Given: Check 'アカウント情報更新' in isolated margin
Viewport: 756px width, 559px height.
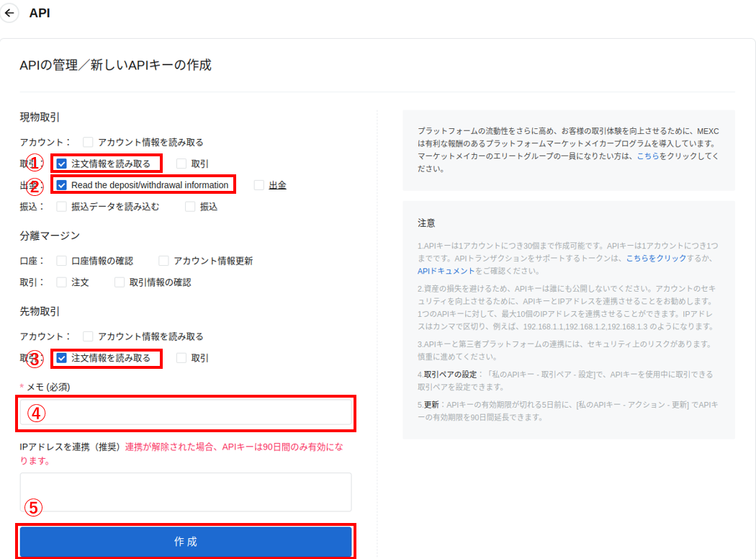Looking at the screenshot, I should [x=164, y=261].
